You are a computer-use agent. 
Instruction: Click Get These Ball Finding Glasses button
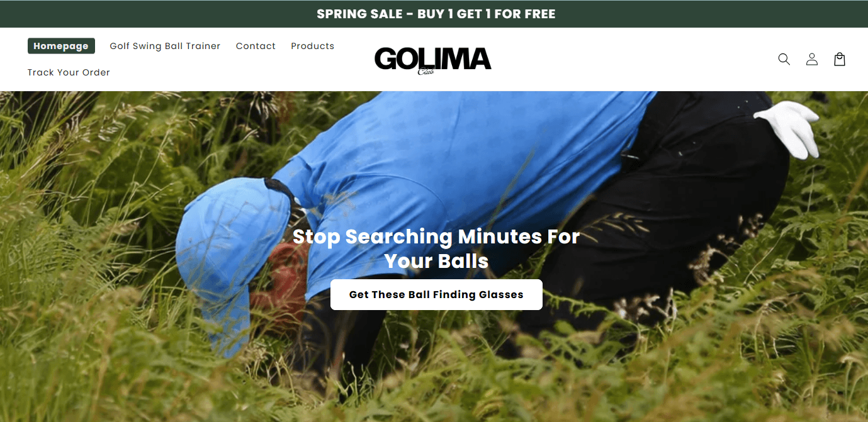pyautogui.click(x=436, y=294)
